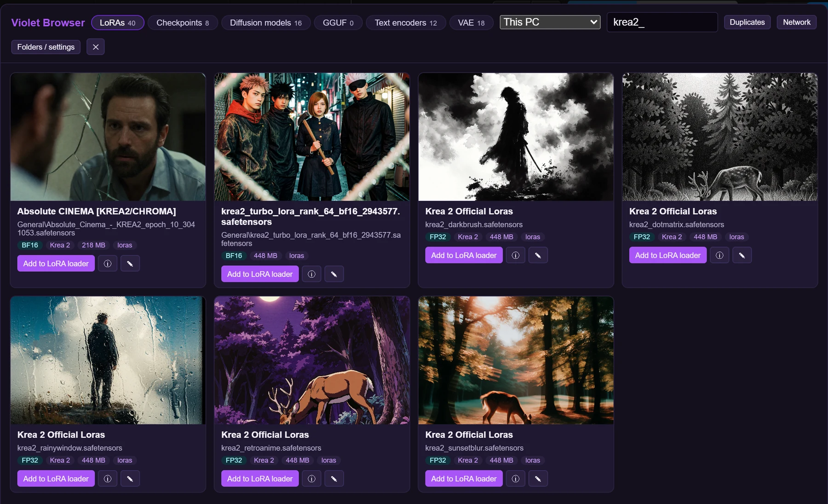Edit krea2_sunsetblur card with pencil icon
This screenshot has width=828, height=504.
[538, 479]
